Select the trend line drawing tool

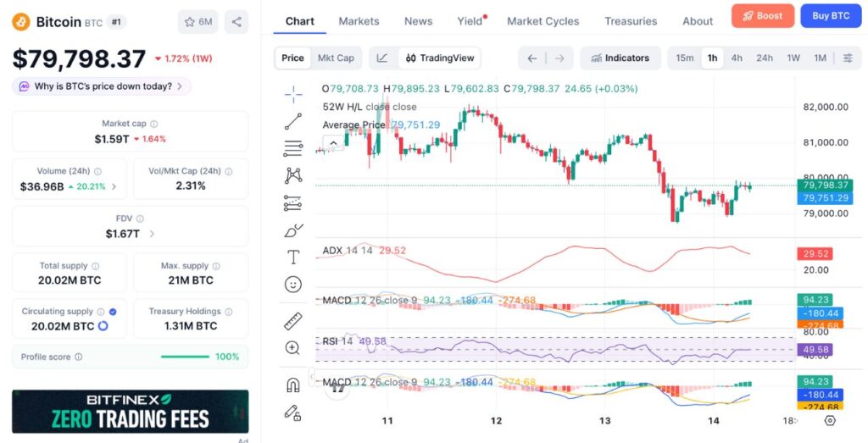[293, 122]
